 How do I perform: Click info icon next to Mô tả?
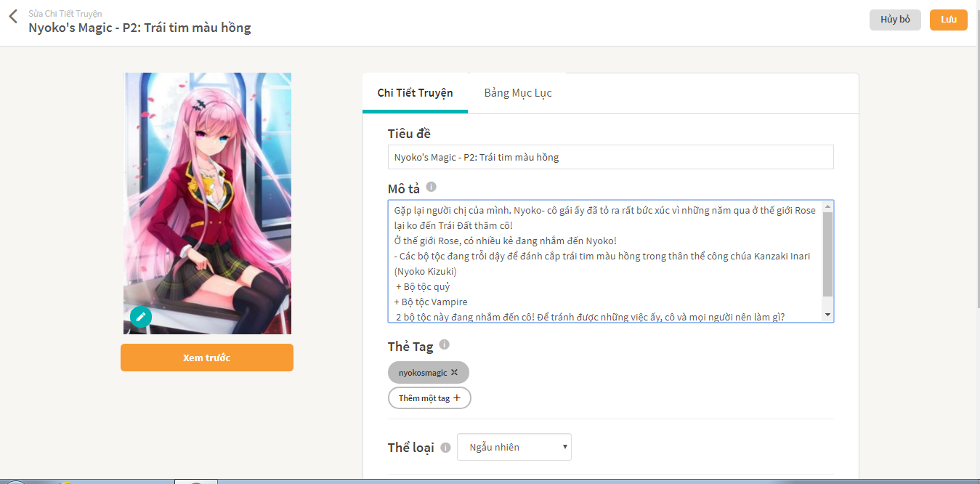click(x=431, y=187)
